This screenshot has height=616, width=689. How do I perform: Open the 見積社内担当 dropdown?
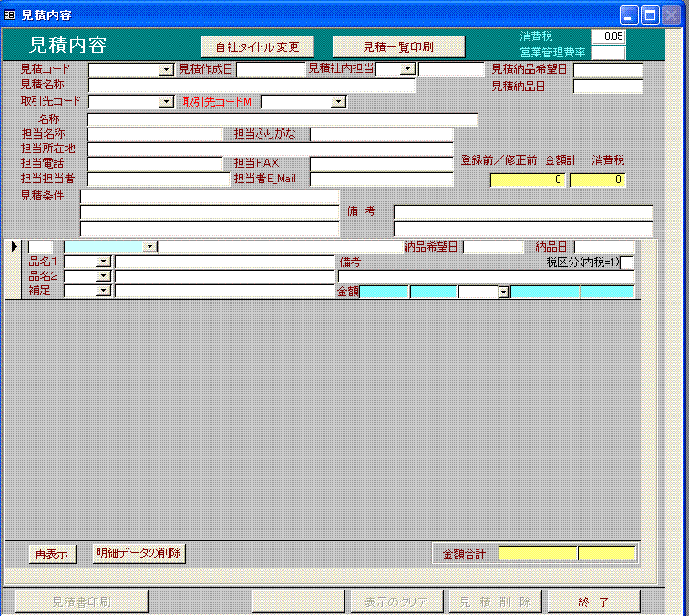(x=408, y=69)
